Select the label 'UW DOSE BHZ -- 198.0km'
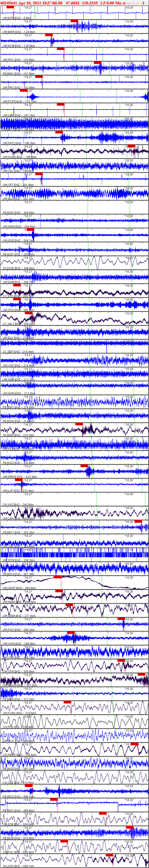Viewport: 149px width, 868px height. [x=19, y=157]
